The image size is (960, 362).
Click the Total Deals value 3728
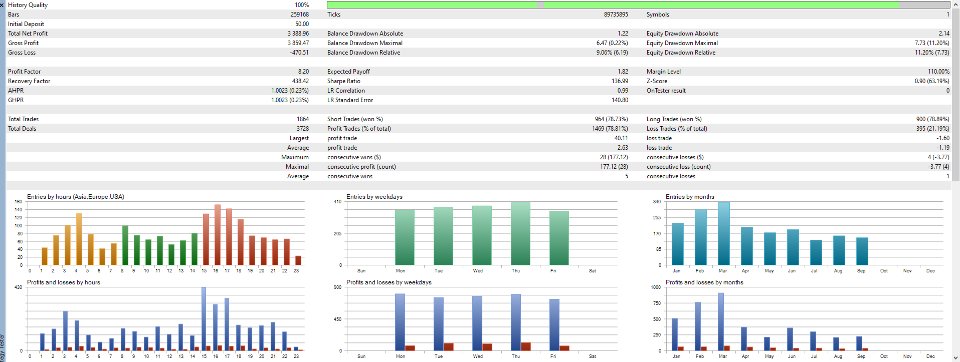(x=302, y=129)
